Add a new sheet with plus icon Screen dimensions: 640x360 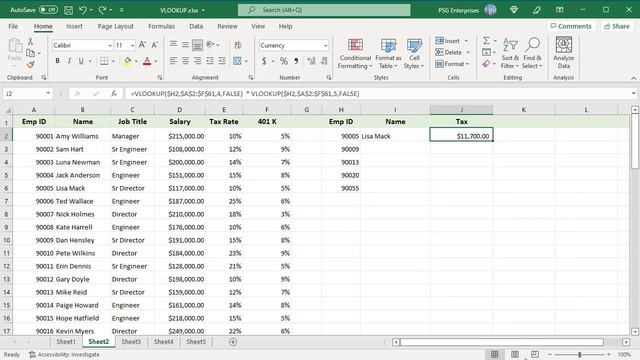point(233,342)
